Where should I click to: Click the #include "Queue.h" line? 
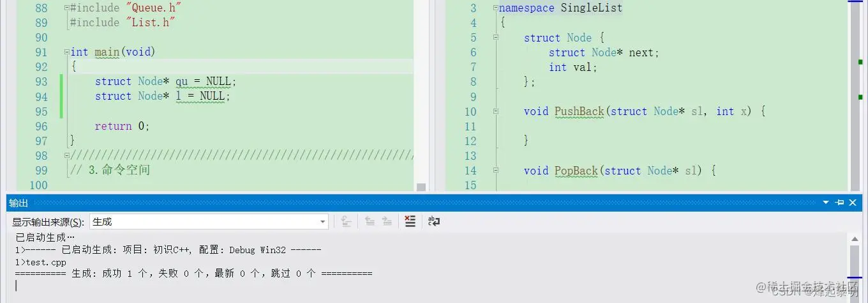126,8
